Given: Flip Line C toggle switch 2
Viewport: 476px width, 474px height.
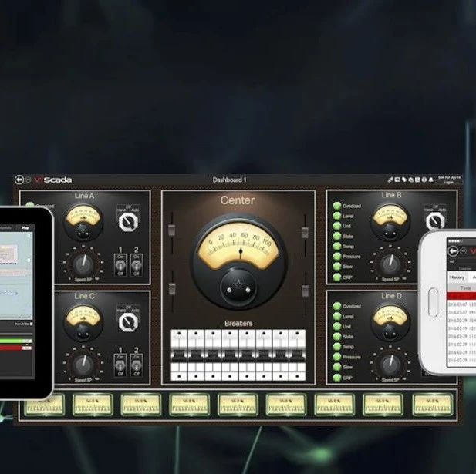Looking at the screenshot, I should click(136, 365).
